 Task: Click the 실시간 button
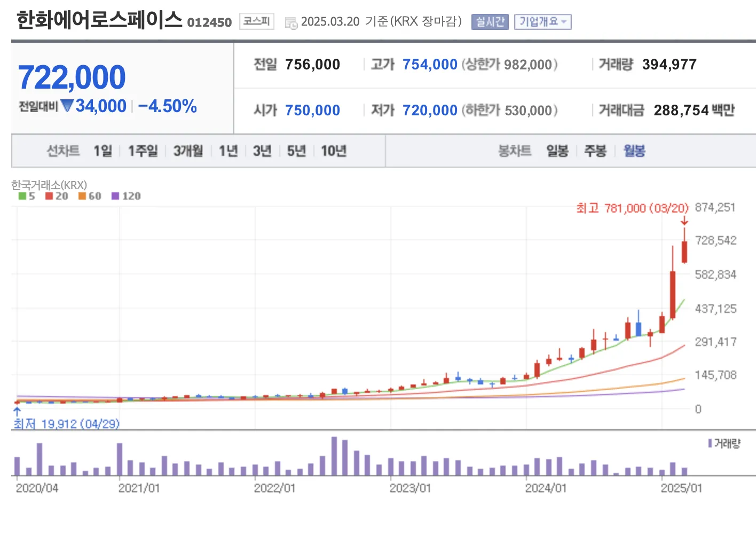tap(490, 22)
